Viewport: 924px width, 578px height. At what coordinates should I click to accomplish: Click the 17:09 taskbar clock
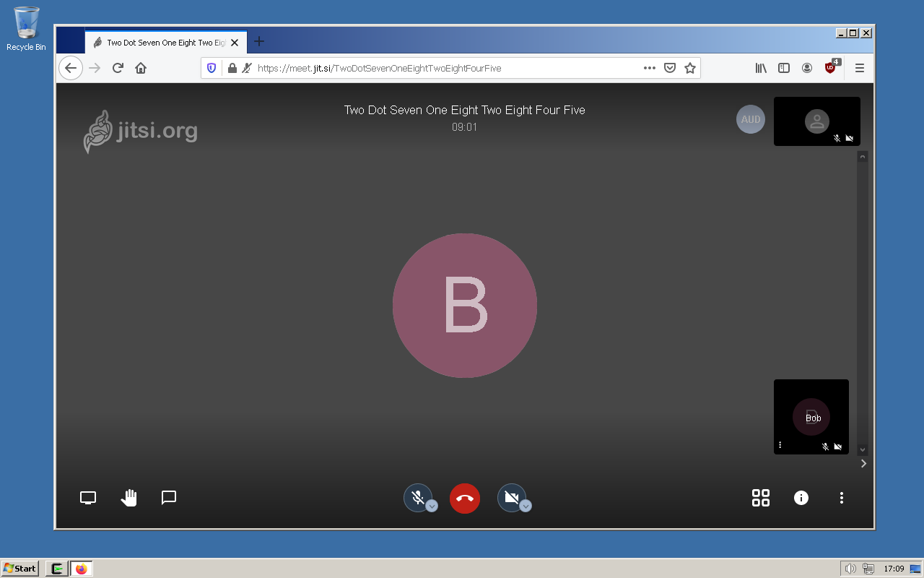[894, 569]
